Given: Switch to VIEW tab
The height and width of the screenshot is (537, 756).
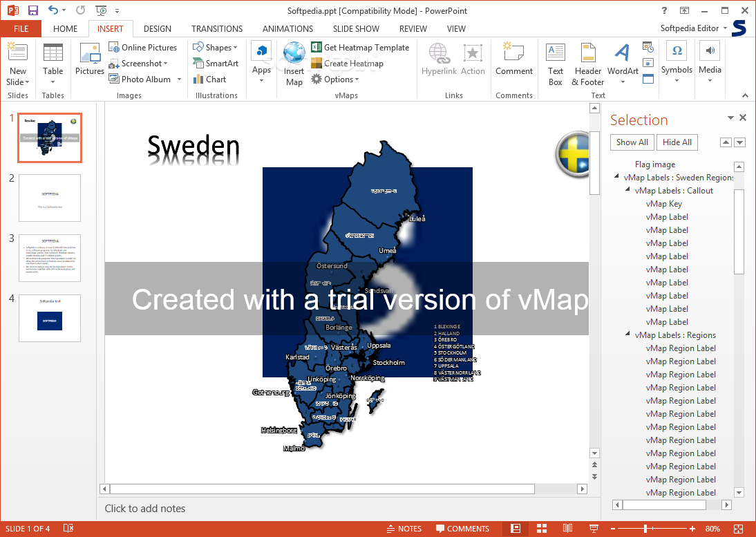Looking at the screenshot, I should (x=456, y=28).
